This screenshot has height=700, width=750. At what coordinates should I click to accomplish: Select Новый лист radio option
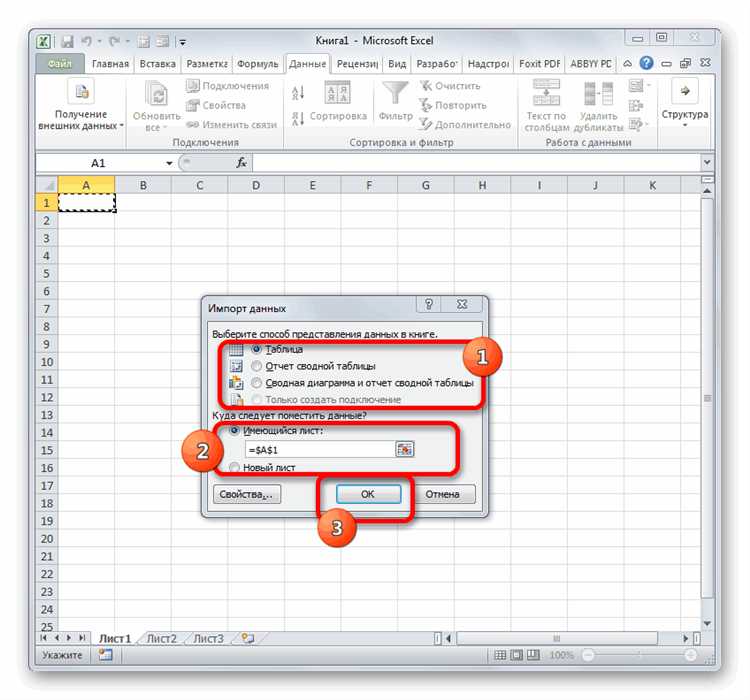(x=234, y=467)
